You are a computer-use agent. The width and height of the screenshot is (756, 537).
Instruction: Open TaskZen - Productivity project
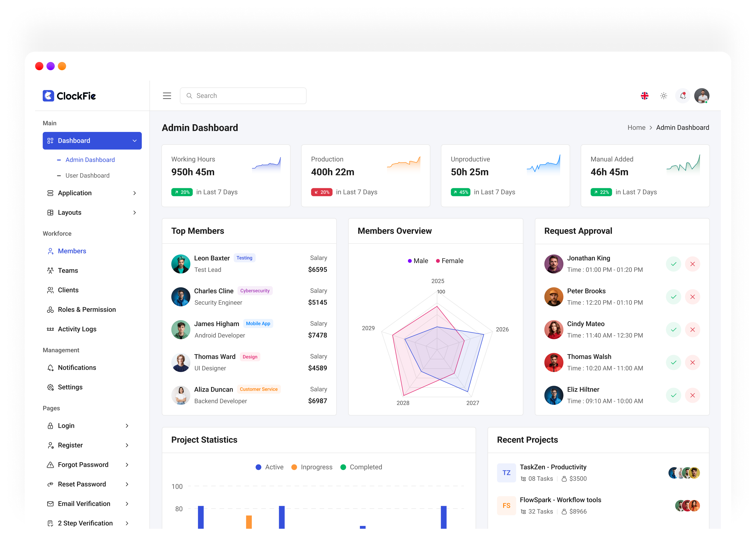(553, 467)
